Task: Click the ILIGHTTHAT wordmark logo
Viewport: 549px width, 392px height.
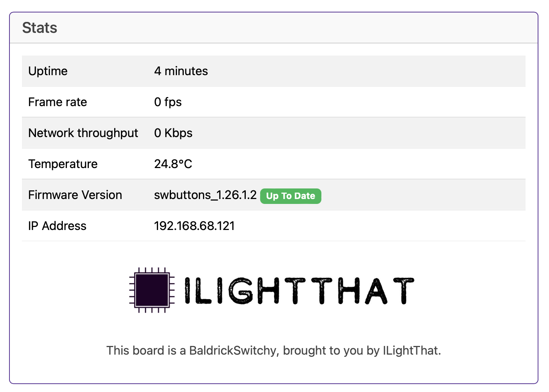Action: tap(299, 291)
